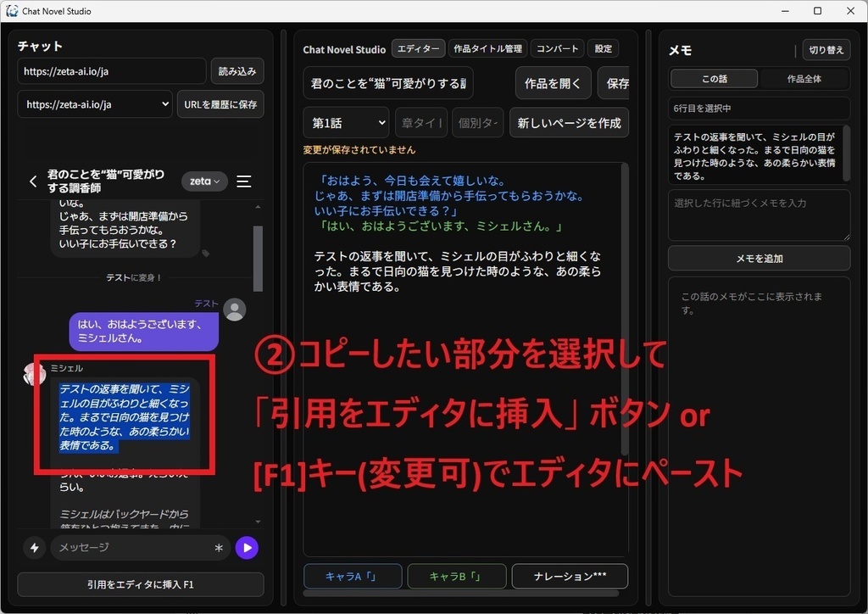This screenshot has height=614, width=868.
Task: Click URLを履歴に保存 button
Action: (220, 104)
